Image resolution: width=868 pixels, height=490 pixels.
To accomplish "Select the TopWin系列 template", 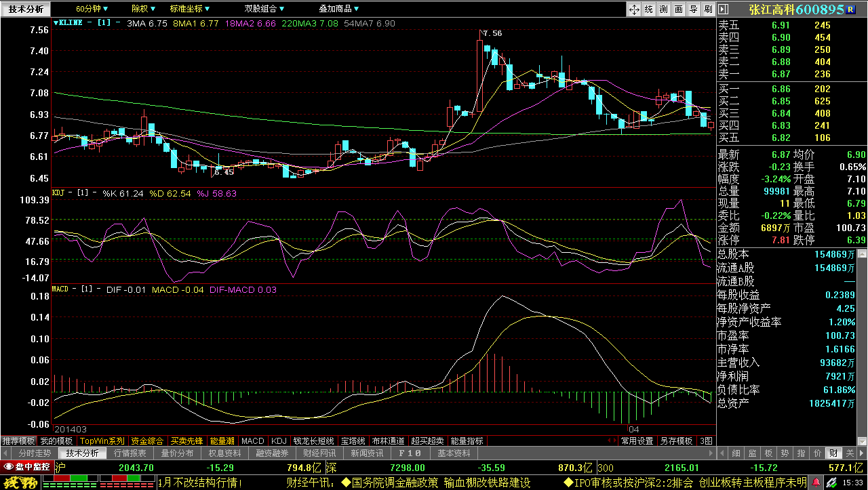I will pyautogui.click(x=102, y=441).
